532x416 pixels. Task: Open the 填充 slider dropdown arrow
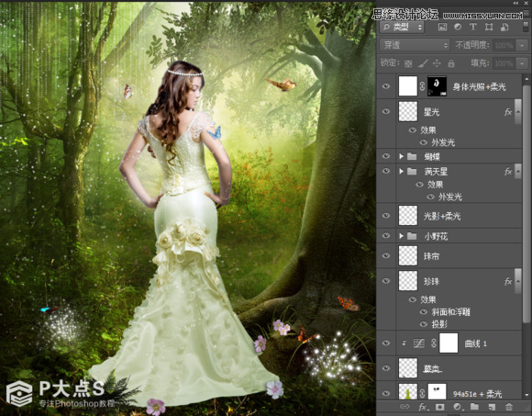click(x=522, y=63)
